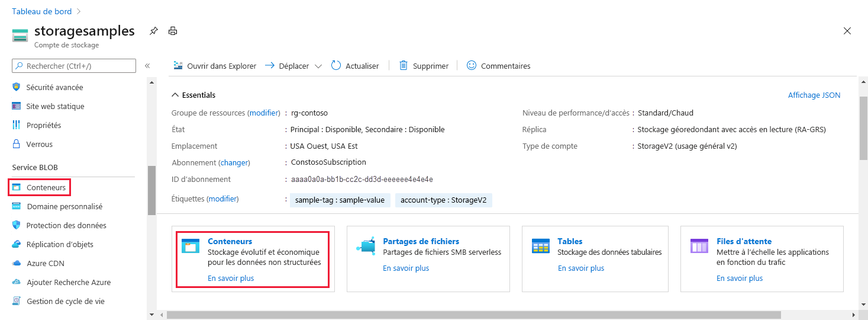868x320 pixels.
Task: Open Partages de fichiers tile title
Action: point(421,241)
